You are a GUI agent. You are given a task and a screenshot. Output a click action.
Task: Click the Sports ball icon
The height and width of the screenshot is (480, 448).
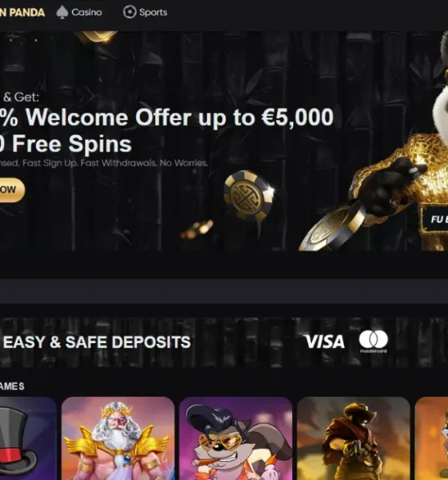click(130, 12)
